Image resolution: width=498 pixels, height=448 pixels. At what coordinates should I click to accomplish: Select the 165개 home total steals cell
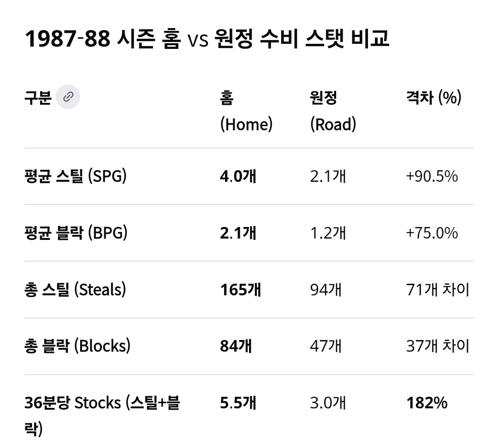(240, 290)
